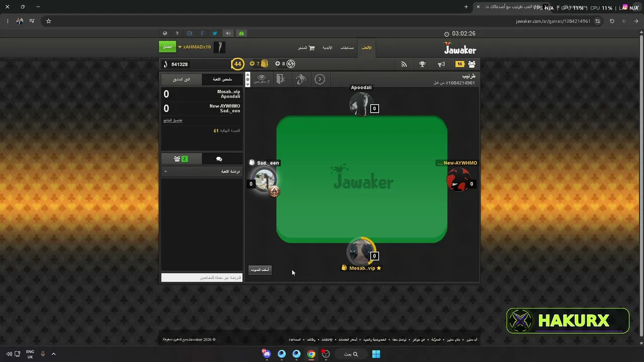The height and width of the screenshot is (362, 644).
Task: Open the megaphone announcements icon
Action: [x=441, y=64]
